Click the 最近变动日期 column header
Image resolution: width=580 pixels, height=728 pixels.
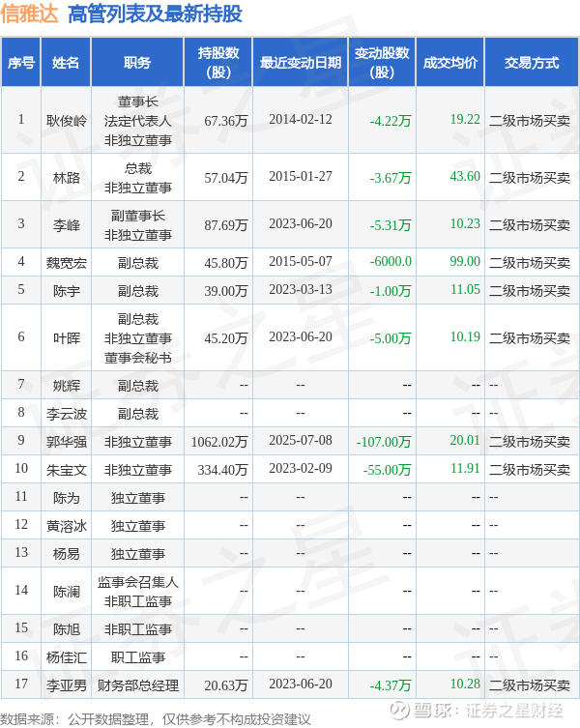point(301,63)
